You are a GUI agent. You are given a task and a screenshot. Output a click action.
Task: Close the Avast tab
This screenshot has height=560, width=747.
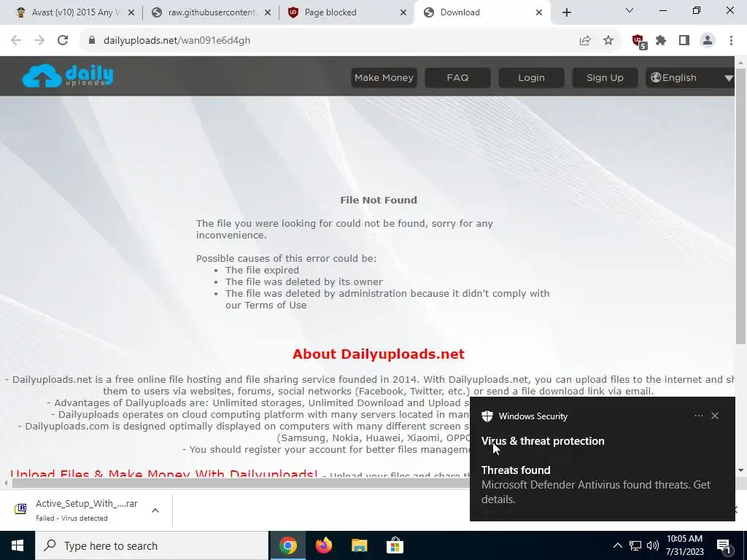pos(131,13)
